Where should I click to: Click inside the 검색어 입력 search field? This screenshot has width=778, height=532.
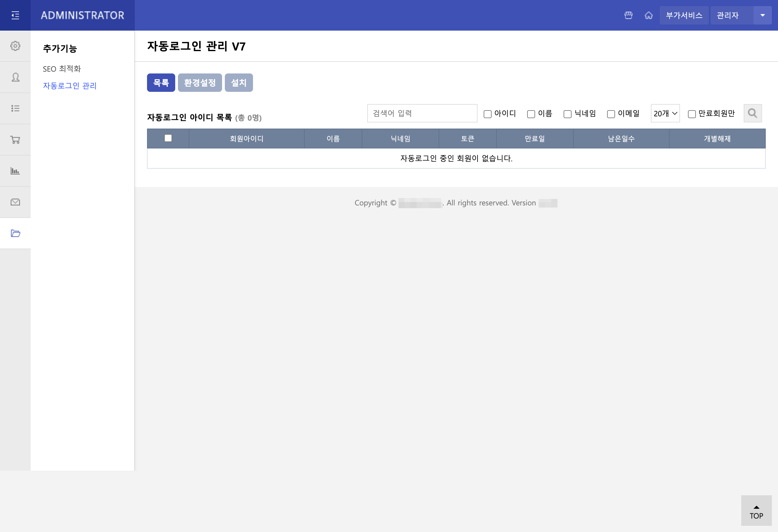pyautogui.click(x=422, y=113)
